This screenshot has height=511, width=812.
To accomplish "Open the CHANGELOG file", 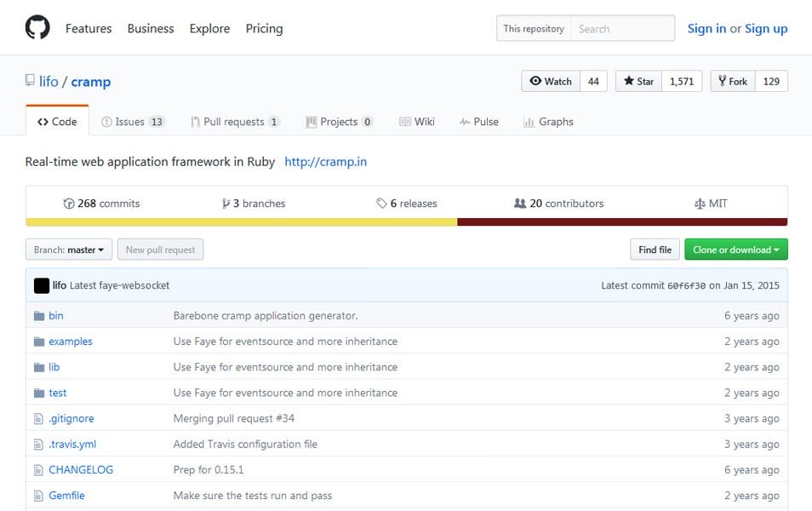I will [81, 470].
